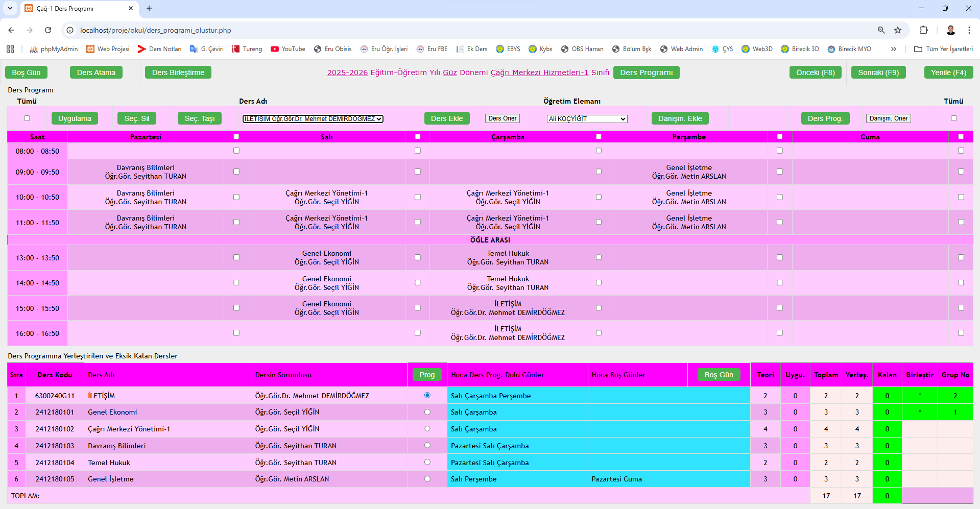Screen dimensions: 980x509
Task: Click the zoom magnifier icon in address bar
Action: [x=881, y=30]
